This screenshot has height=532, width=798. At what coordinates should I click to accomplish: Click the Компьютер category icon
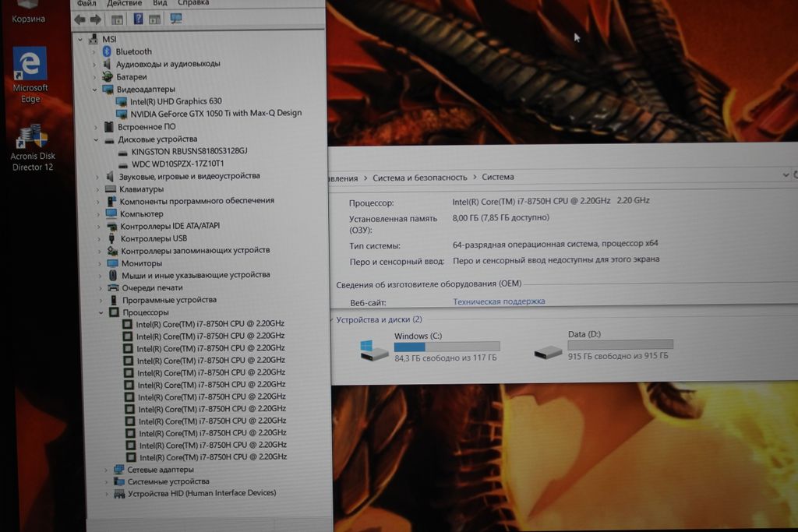[111, 213]
